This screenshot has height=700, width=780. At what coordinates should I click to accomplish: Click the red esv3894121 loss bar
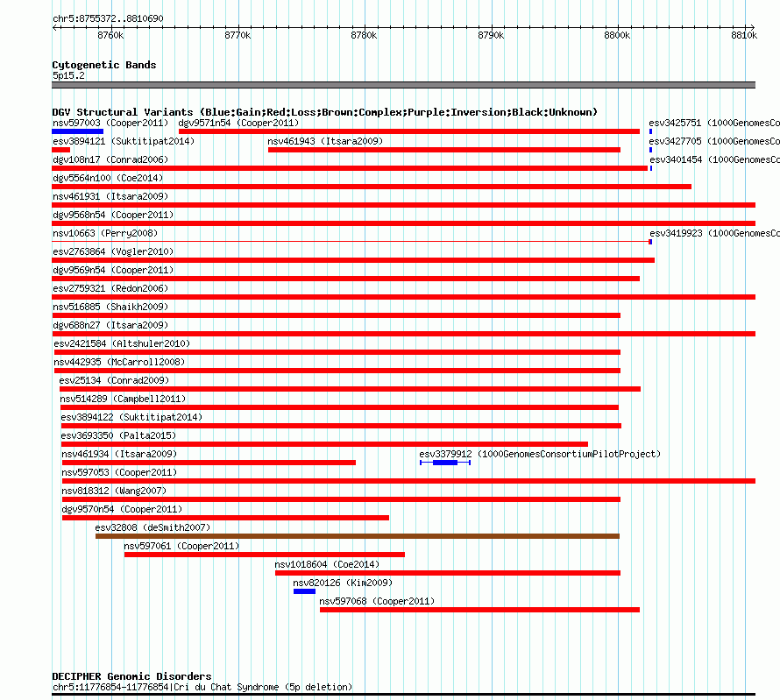(60, 150)
